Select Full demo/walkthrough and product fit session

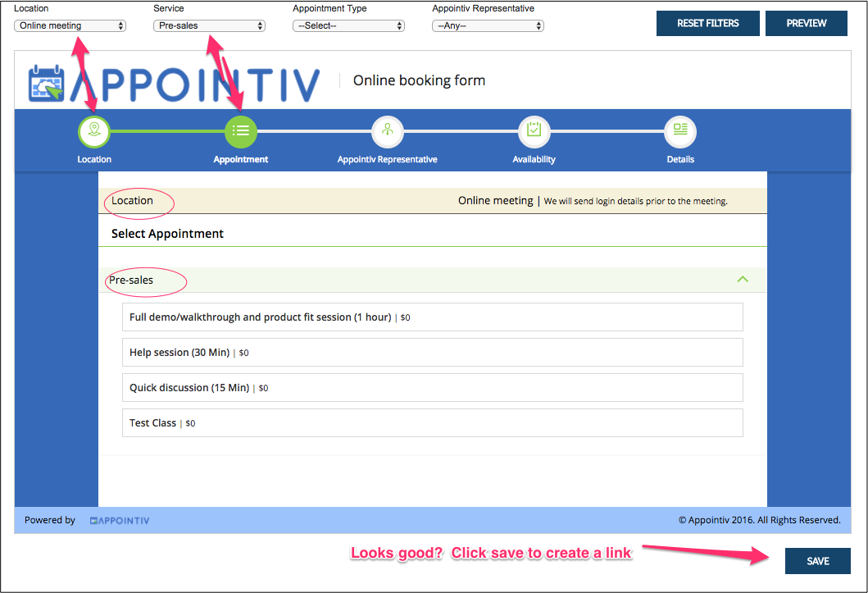click(x=432, y=317)
